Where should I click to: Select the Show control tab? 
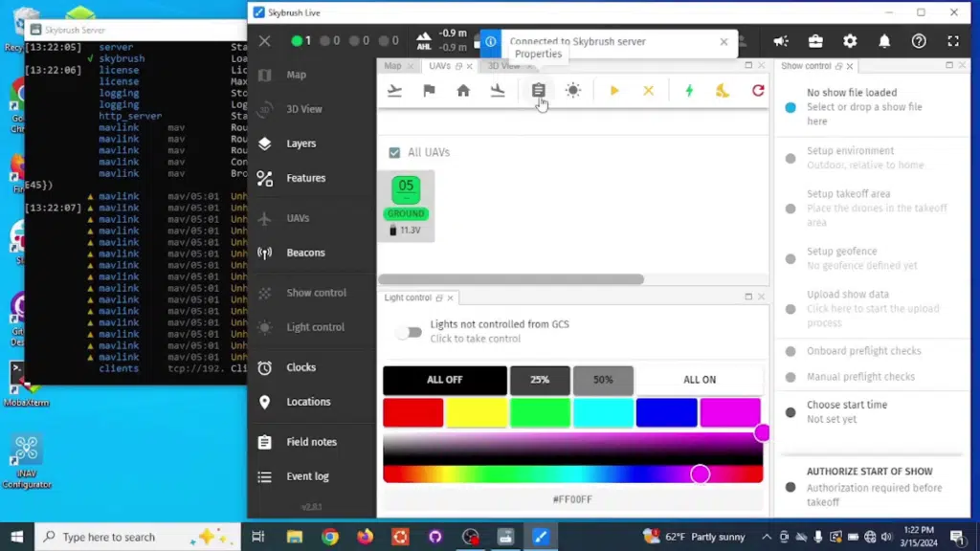806,66
